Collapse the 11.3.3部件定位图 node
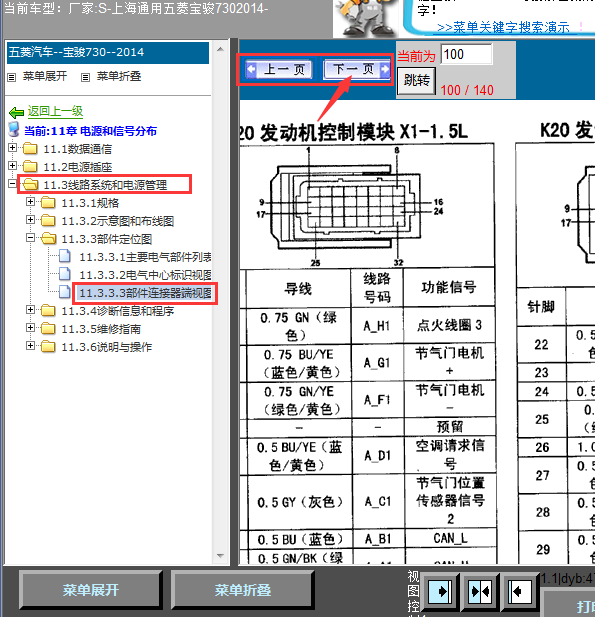595x617 pixels. pyautogui.click(x=30, y=238)
